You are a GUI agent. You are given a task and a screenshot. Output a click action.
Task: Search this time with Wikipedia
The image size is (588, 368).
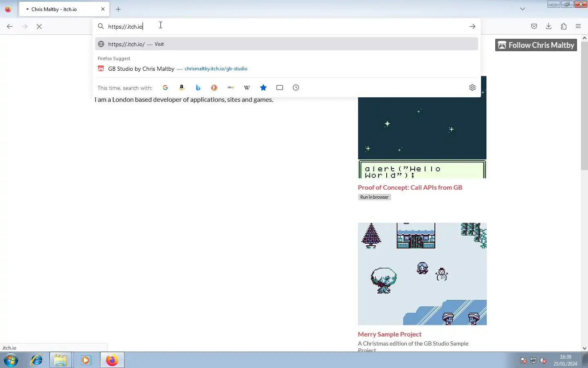(x=247, y=88)
